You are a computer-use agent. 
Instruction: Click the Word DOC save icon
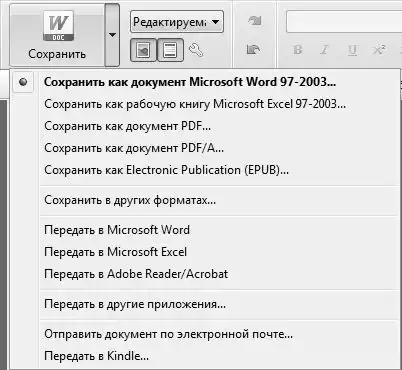click(x=59, y=26)
